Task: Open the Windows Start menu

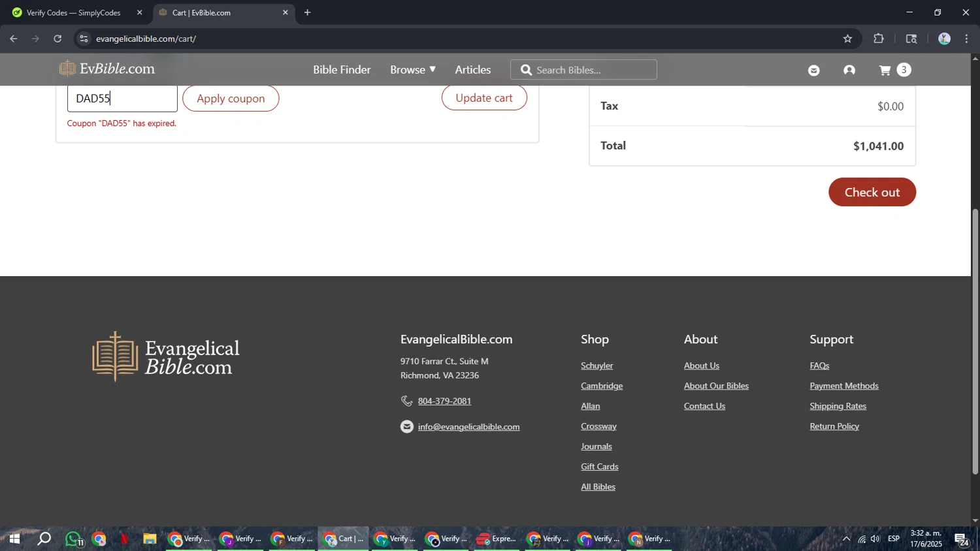Action: click(14, 539)
